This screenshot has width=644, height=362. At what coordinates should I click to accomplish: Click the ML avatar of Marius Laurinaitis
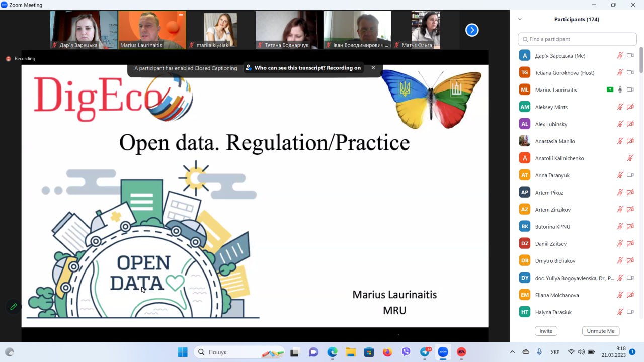click(525, 89)
